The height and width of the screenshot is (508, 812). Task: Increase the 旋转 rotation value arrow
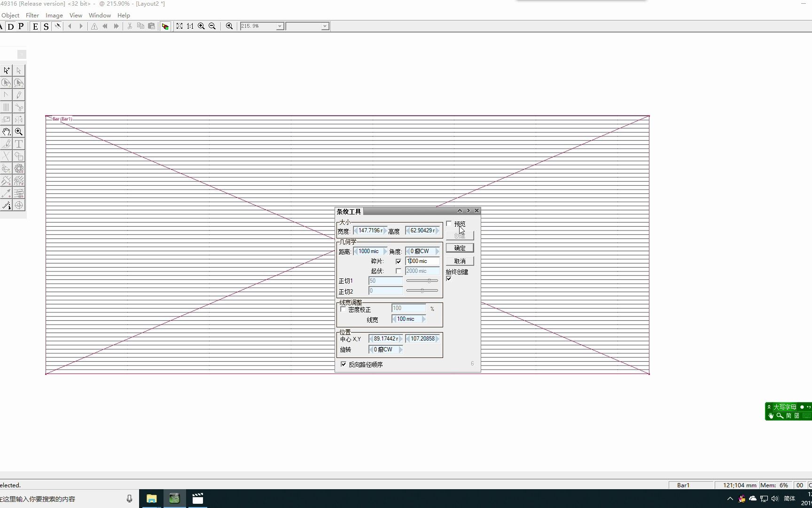click(x=400, y=349)
